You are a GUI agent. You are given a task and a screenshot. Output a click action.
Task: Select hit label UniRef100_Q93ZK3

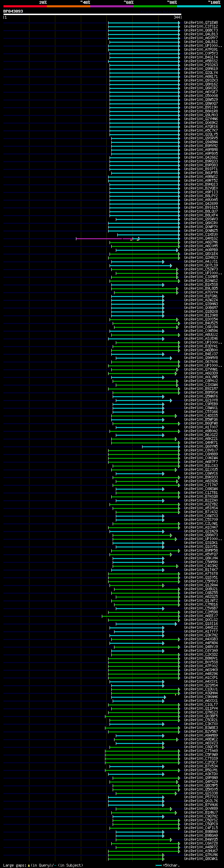coord(201,81)
